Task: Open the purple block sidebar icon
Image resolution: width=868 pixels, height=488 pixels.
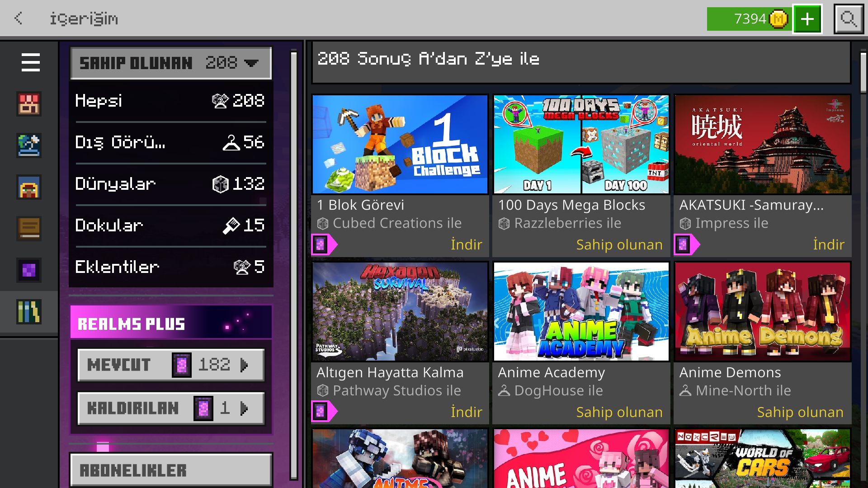Action: pyautogui.click(x=29, y=270)
